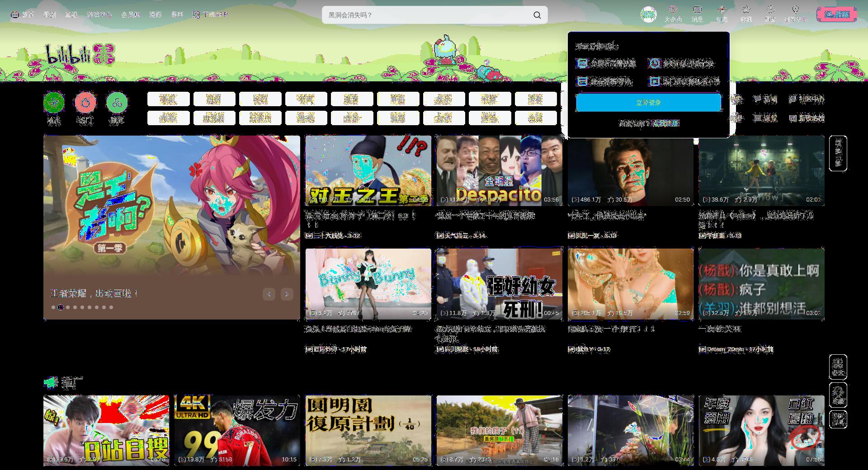Image resolution: width=868 pixels, height=470 pixels.
Task: Open 活动 link with flag icon
Action: (765, 99)
